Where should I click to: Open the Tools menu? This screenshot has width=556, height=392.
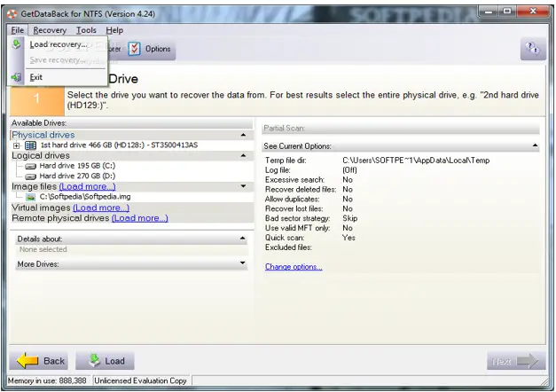[x=86, y=30]
